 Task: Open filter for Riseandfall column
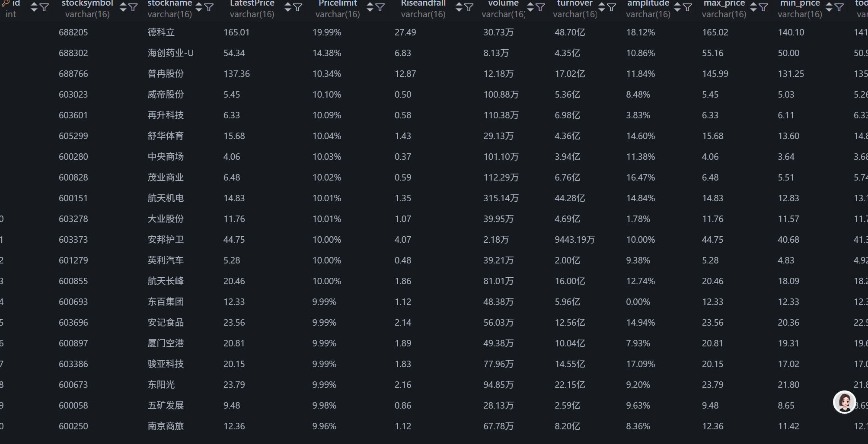click(x=469, y=7)
